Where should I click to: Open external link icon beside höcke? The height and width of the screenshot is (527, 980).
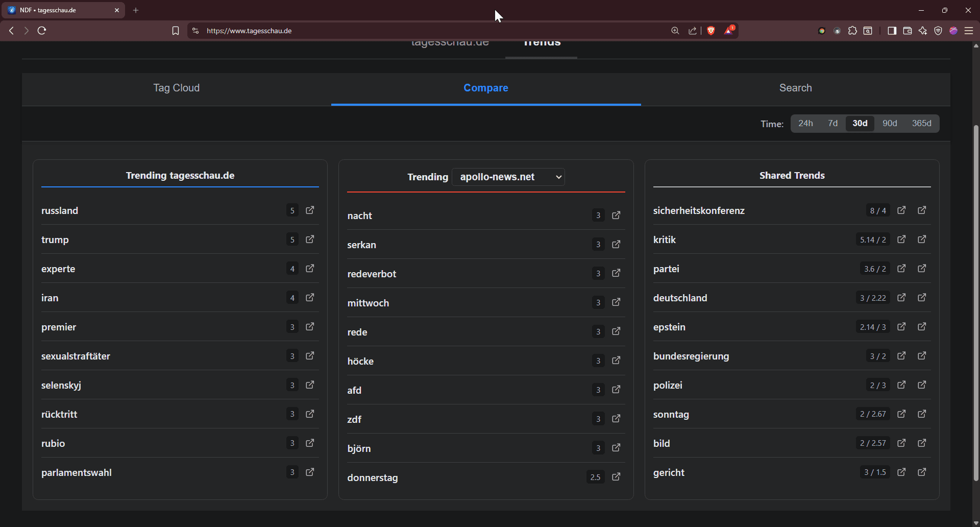click(616, 361)
